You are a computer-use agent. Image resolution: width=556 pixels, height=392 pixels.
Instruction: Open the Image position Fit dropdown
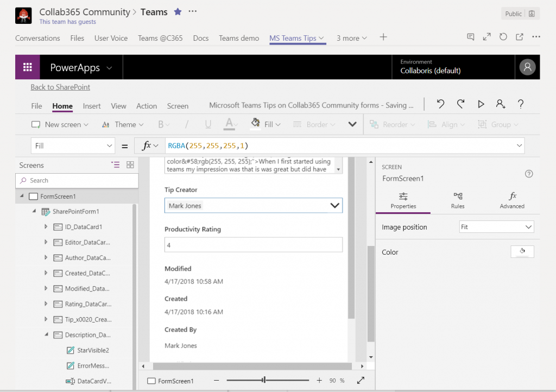pos(496,227)
